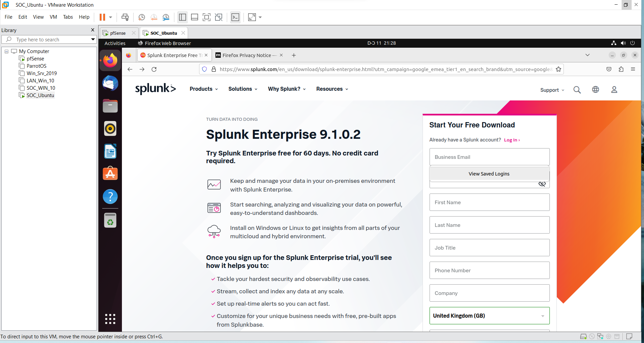Screen dimensions: 644x343
Task: Click the First Name field
Action: 489,202
